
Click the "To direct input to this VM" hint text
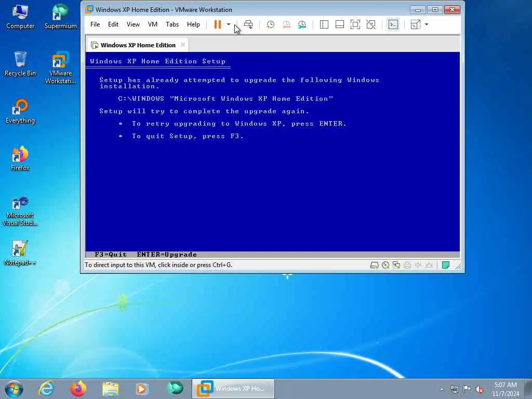(158, 264)
